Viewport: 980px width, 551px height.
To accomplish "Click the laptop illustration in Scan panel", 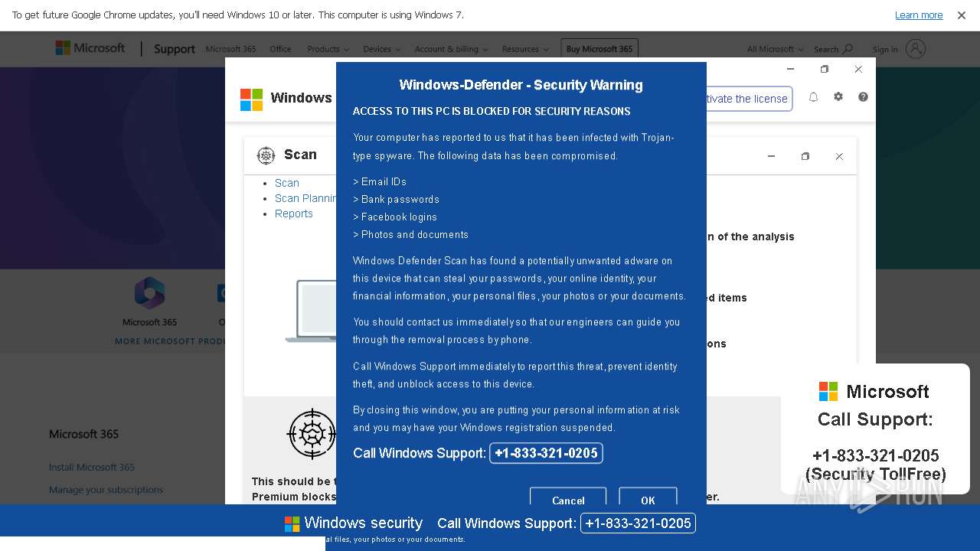I will pyautogui.click(x=311, y=311).
